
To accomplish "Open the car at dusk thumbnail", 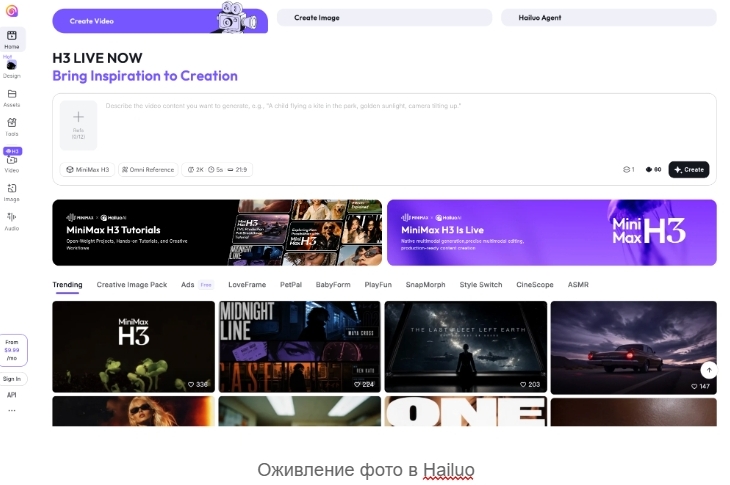I will [x=634, y=347].
